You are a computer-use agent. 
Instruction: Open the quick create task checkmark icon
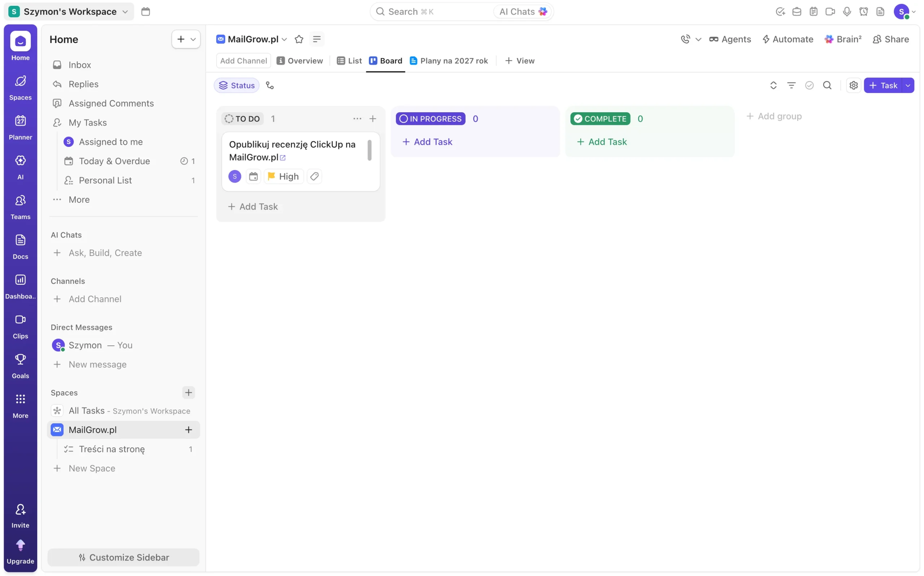click(x=780, y=12)
